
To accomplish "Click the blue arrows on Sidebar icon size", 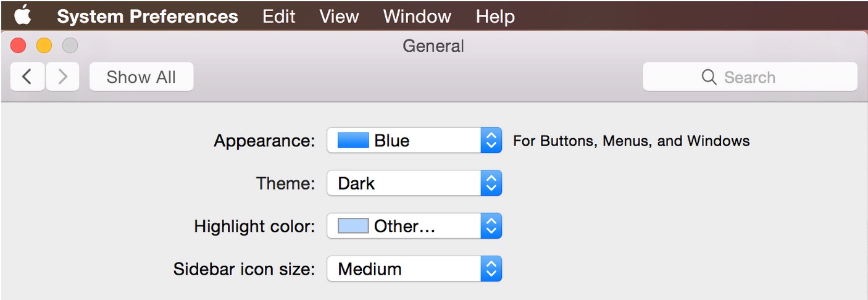I will point(491,269).
